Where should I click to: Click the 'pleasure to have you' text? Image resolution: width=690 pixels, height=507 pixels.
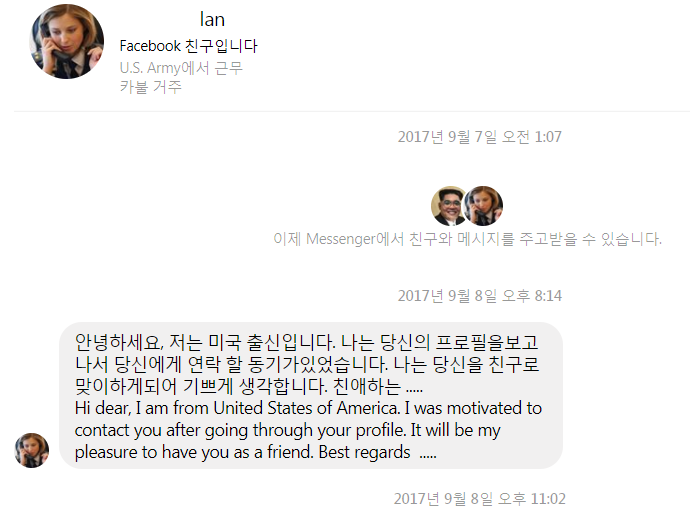point(194,452)
